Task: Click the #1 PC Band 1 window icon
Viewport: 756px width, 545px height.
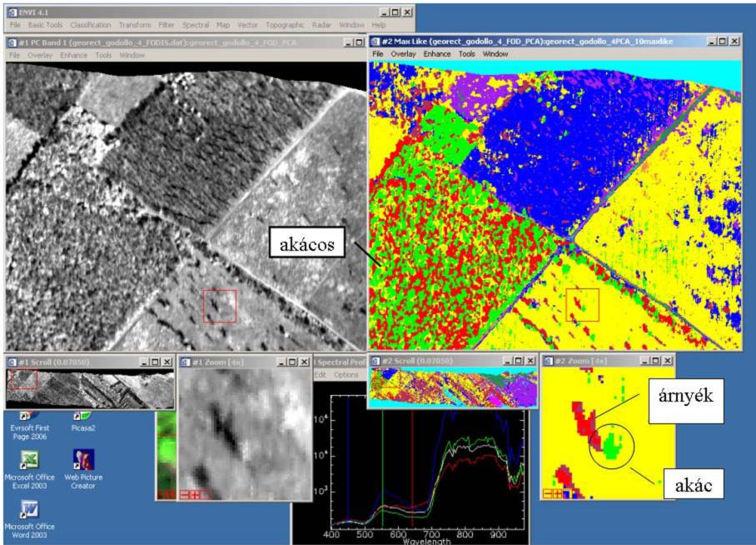Action: click(12, 42)
